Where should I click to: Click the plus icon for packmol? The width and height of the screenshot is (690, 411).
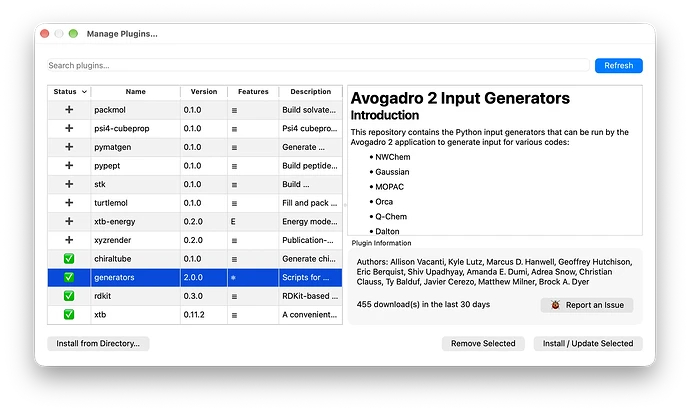point(69,110)
